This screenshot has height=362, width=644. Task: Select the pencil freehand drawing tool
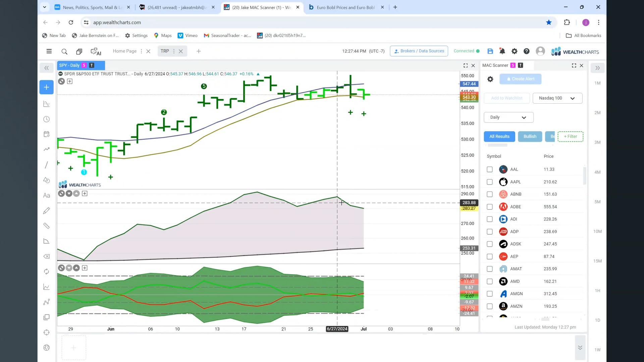47,210
